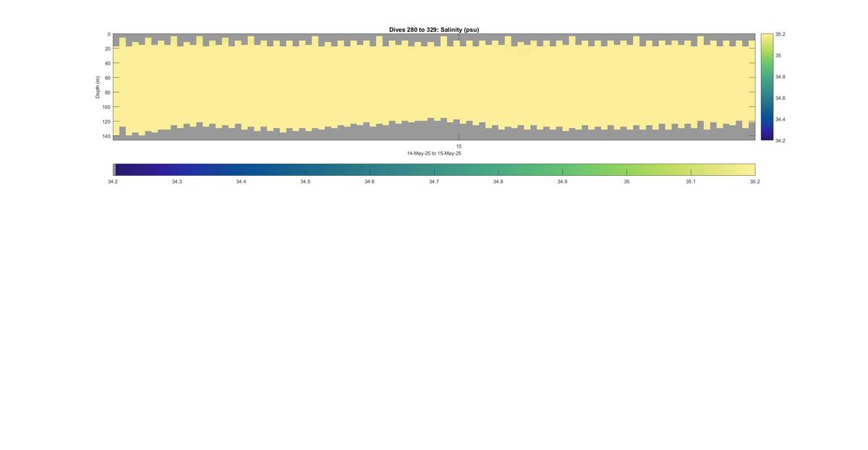Click depth tick label '80' on y-axis
868x450 pixels.
click(x=108, y=92)
